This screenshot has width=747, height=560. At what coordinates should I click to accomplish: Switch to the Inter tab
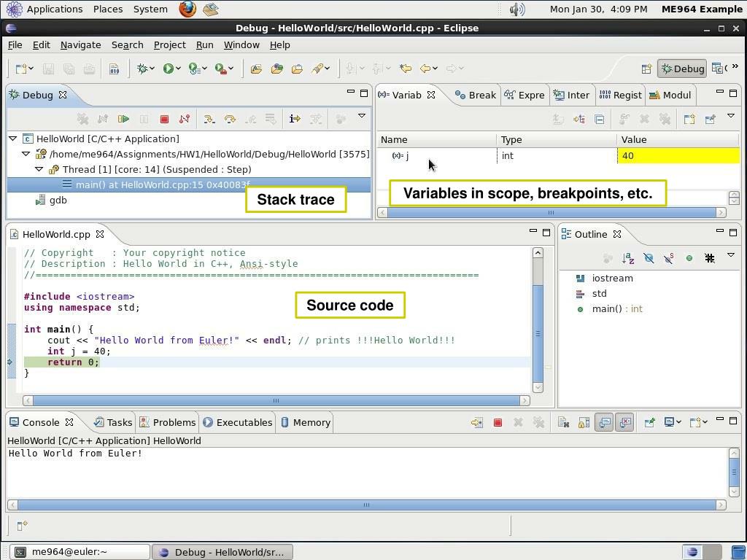coord(572,96)
